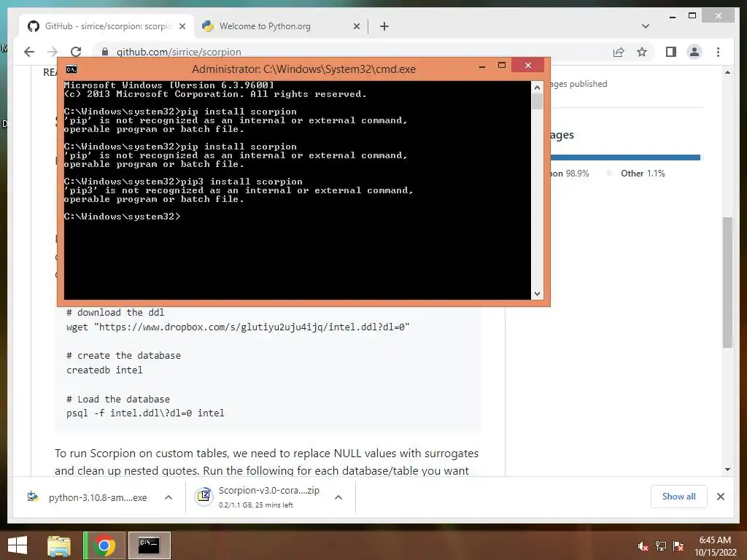
Task: Open the tab search chevron
Action: 645,26
